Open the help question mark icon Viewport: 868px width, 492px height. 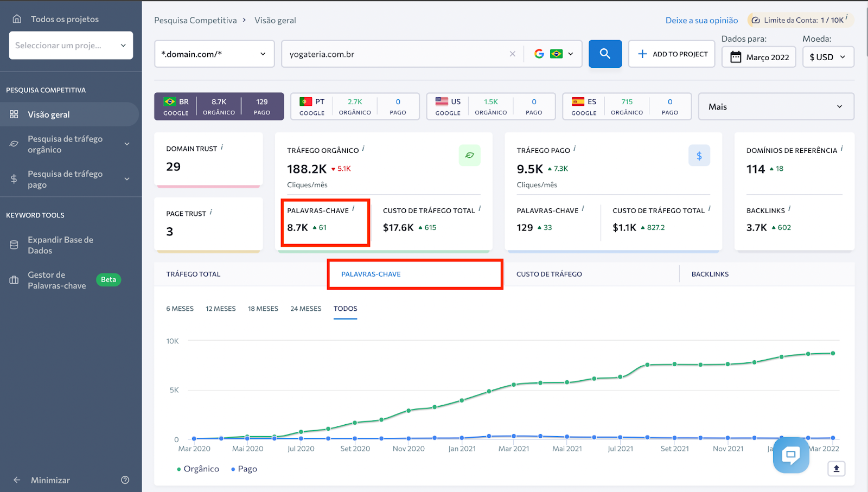tap(125, 480)
